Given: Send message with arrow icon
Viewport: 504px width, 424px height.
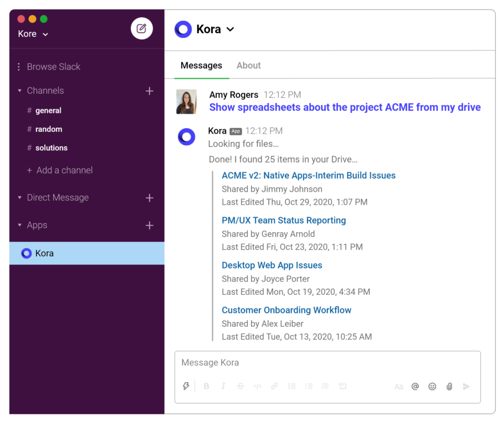Looking at the screenshot, I should [x=466, y=386].
